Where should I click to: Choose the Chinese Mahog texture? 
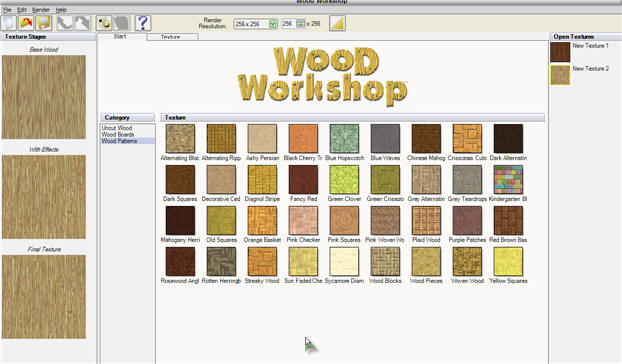pos(426,139)
